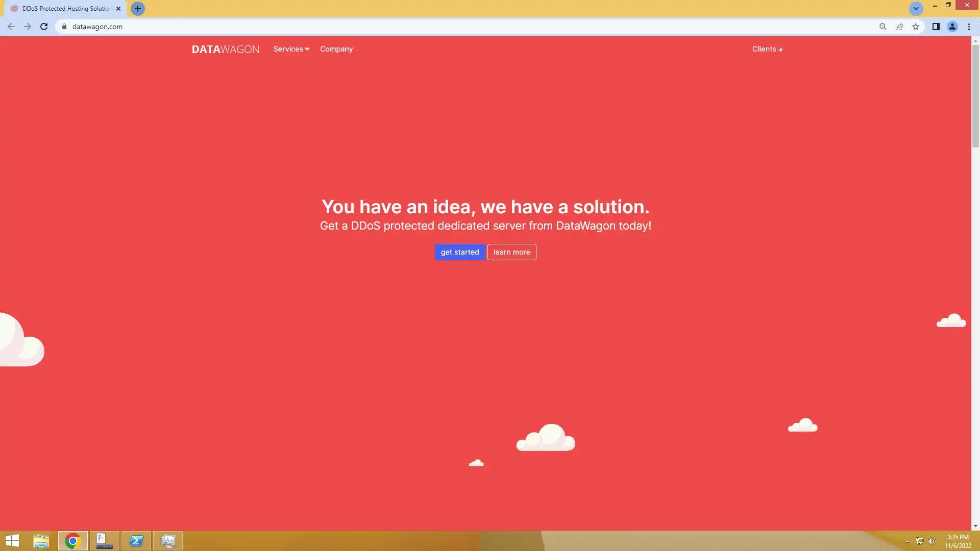Open the Clients arrow link
The width and height of the screenshot is (980, 551).
point(767,49)
